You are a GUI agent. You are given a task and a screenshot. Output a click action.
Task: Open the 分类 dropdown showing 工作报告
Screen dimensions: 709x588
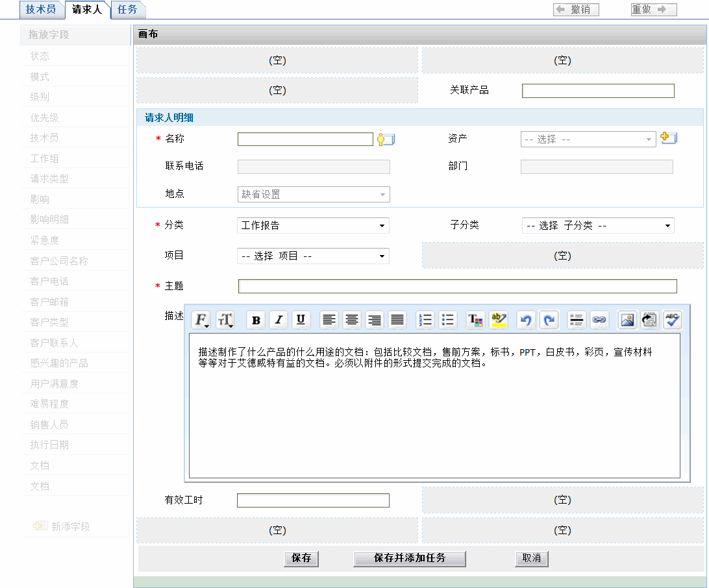[x=313, y=226]
